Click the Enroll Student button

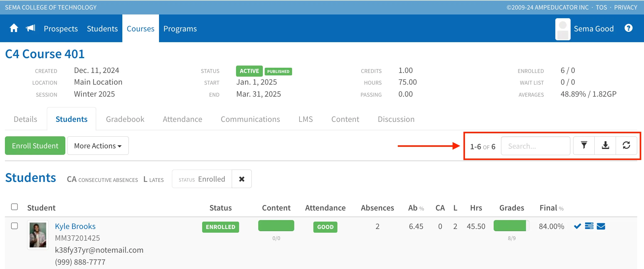35,146
